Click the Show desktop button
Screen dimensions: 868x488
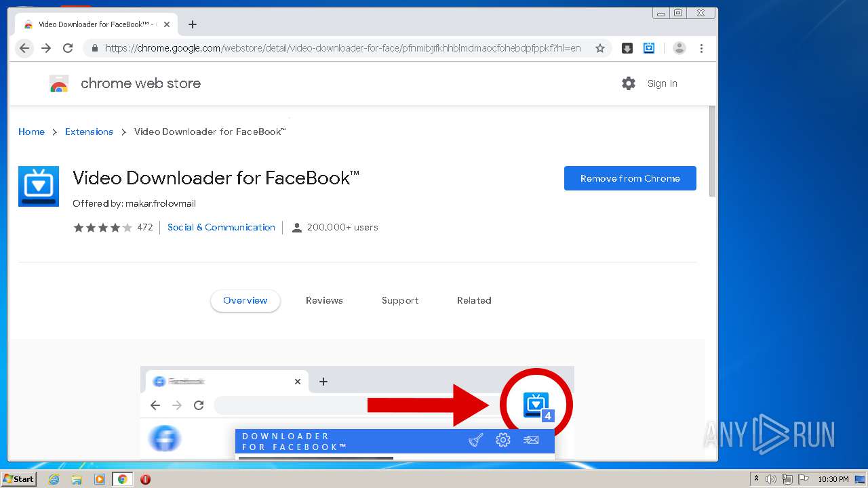[x=860, y=479]
